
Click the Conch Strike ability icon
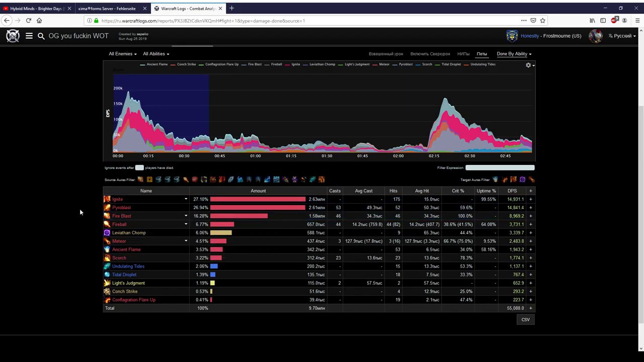(107, 292)
